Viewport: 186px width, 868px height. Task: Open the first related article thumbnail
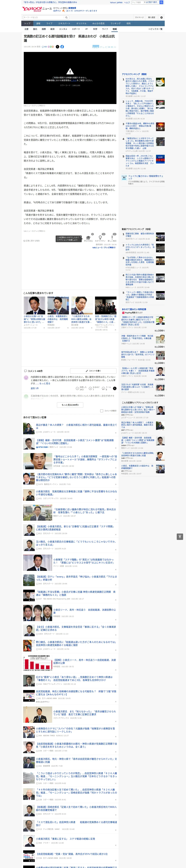[34, 305]
